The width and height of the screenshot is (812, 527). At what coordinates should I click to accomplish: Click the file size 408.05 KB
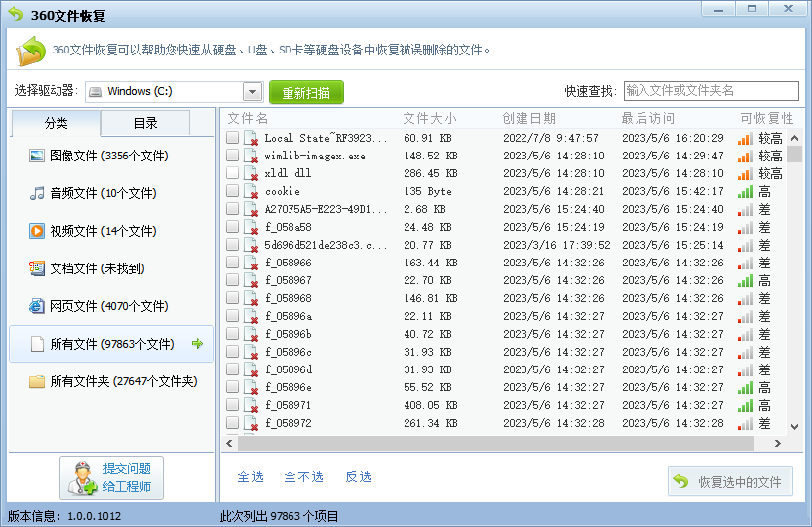(430, 405)
